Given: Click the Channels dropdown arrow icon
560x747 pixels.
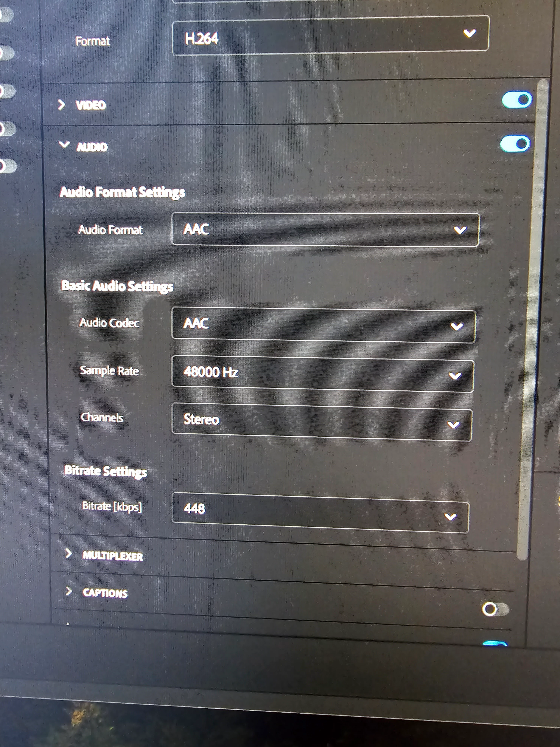Looking at the screenshot, I should [453, 424].
